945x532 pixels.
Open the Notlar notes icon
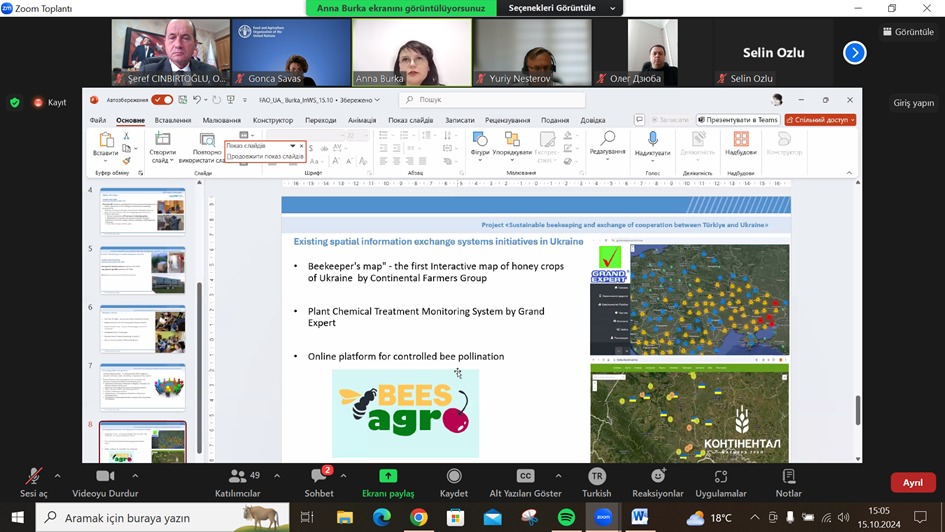point(788,476)
